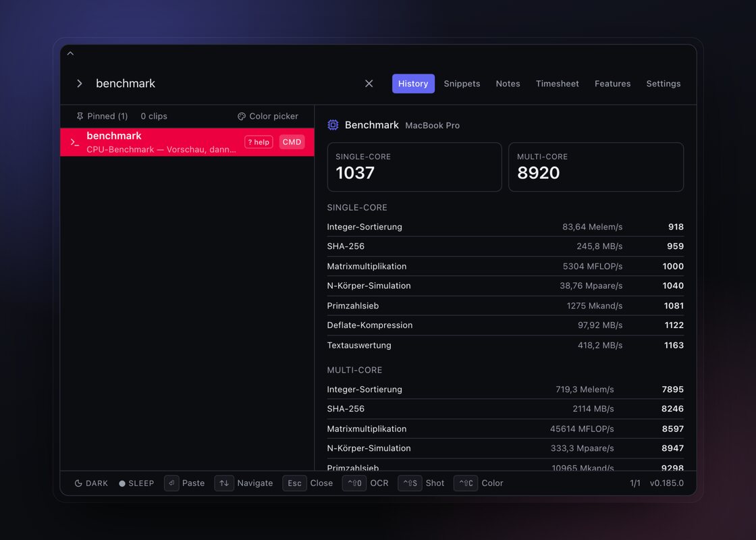Click the palette icon for Color picker

[x=242, y=116]
